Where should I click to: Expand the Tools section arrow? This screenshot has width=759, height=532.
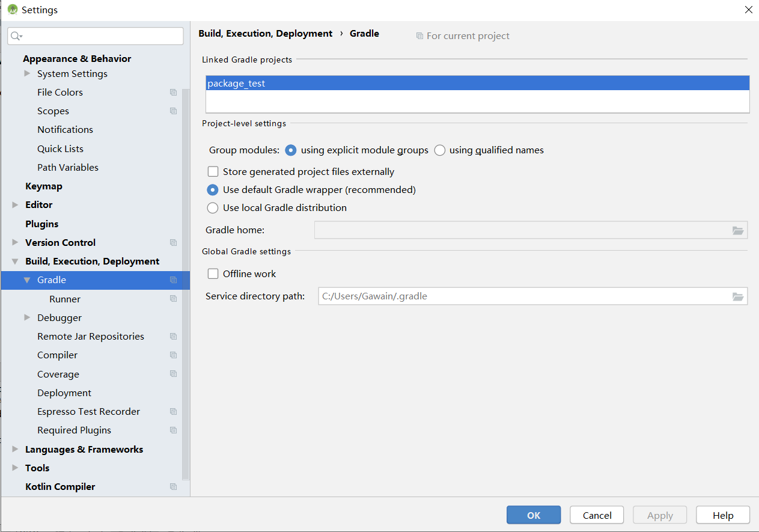(15, 468)
